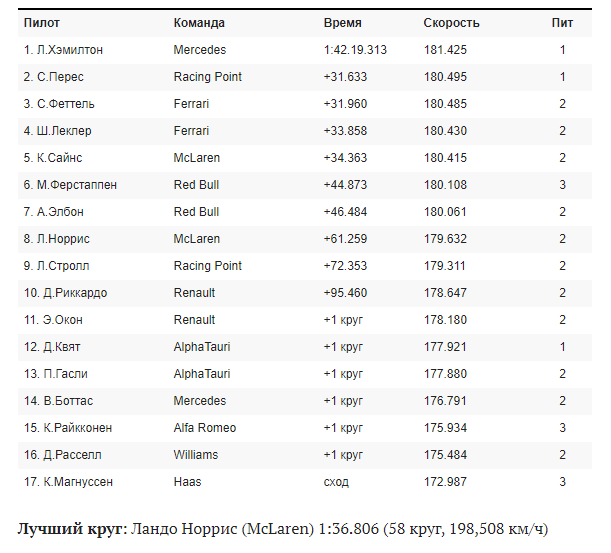Click the Время column header
The height and width of the screenshot is (553, 611).
coord(343,23)
